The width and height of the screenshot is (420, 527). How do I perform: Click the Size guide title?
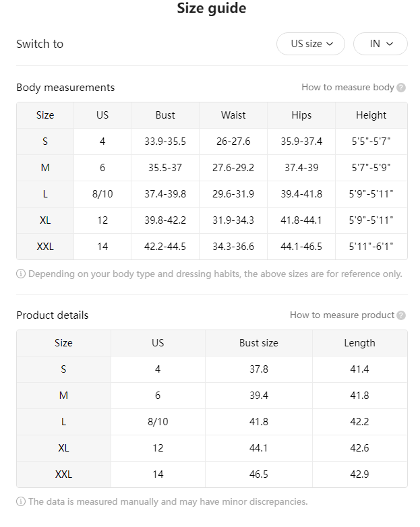click(x=212, y=8)
